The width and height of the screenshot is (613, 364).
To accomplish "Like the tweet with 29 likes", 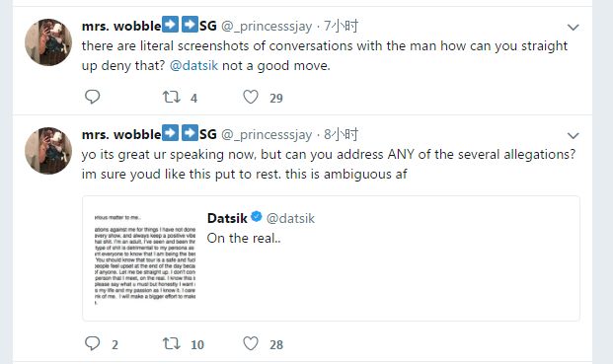I will point(251,97).
